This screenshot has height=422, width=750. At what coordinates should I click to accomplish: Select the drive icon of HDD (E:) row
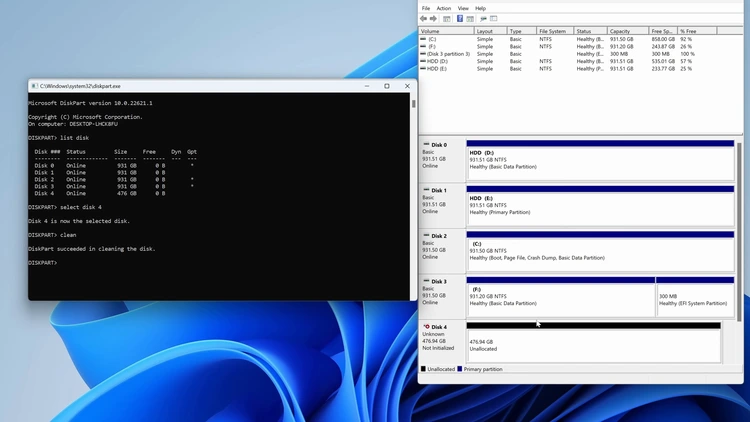point(423,69)
